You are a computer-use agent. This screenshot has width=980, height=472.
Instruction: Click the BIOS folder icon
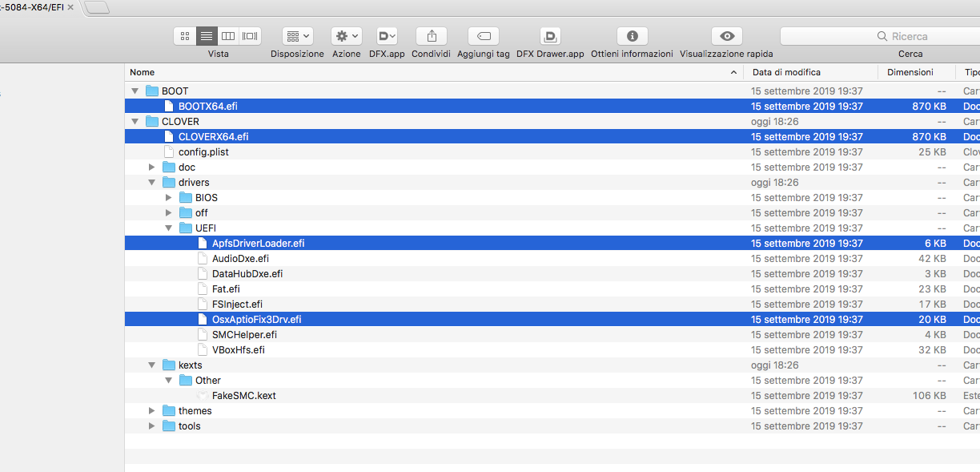click(x=186, y=198)
